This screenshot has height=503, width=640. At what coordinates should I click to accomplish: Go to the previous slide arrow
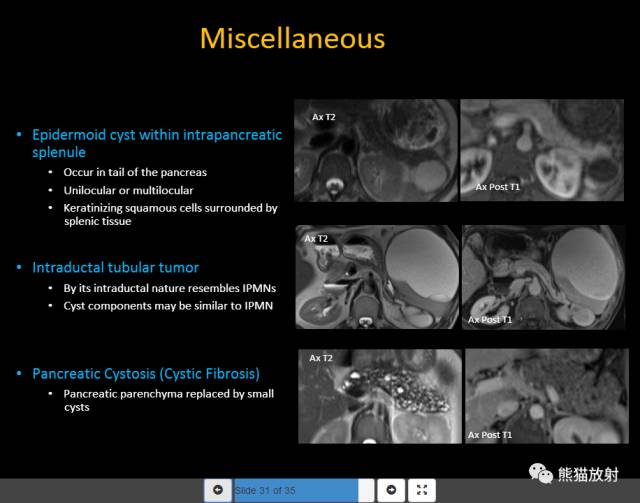click(218, 490)
